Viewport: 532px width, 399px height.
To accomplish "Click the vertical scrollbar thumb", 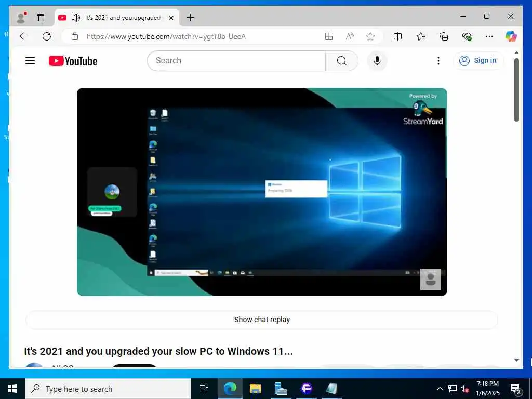I will (x=516, y=90).
